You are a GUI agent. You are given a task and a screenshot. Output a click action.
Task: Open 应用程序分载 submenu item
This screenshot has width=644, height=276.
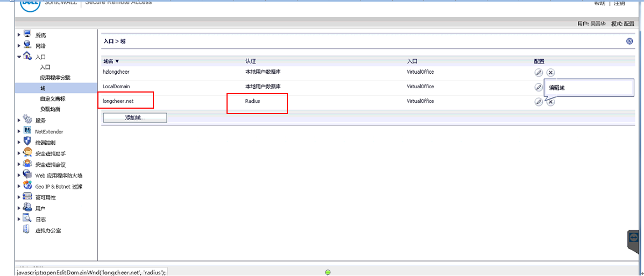click(x=55, y=78)
